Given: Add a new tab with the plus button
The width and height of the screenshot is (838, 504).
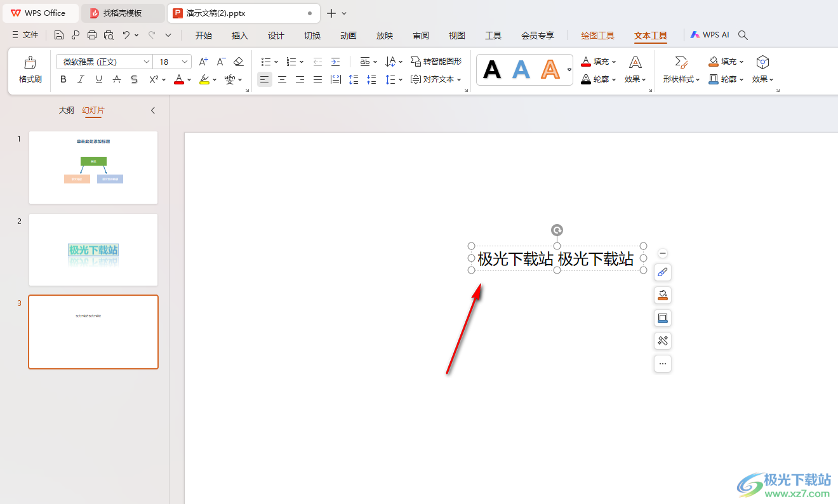Looking at the screenshot, I should (x=331, y=13).
